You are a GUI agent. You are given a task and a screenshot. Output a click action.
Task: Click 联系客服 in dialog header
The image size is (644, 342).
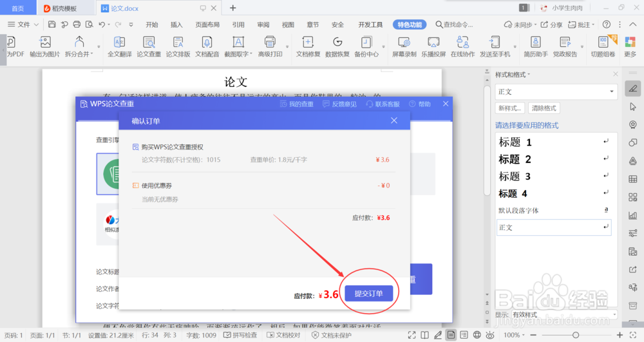tap(383, 104)
